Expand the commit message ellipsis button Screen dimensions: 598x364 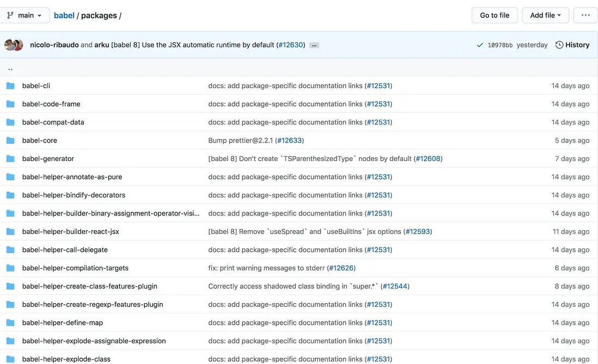coord(314,45)
